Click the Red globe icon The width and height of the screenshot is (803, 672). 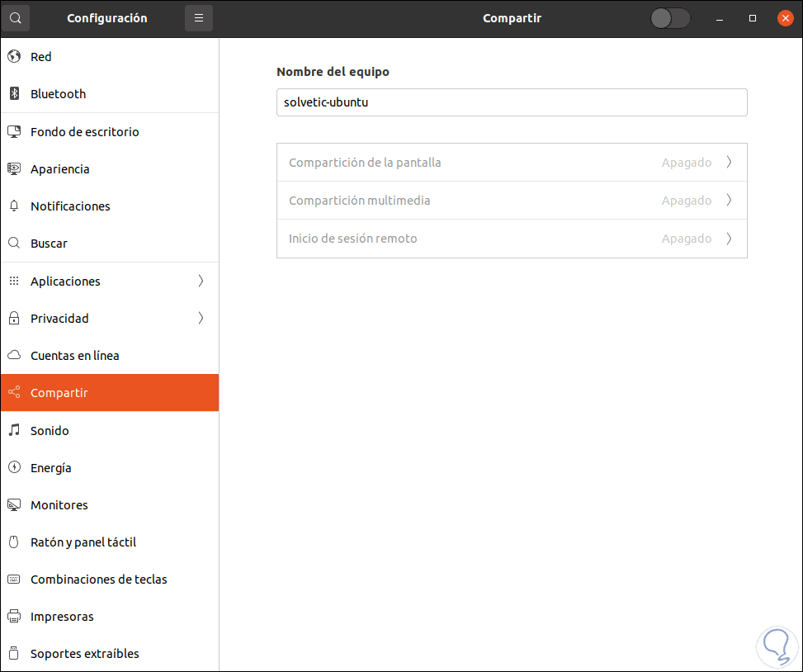(x=14, y=57)
